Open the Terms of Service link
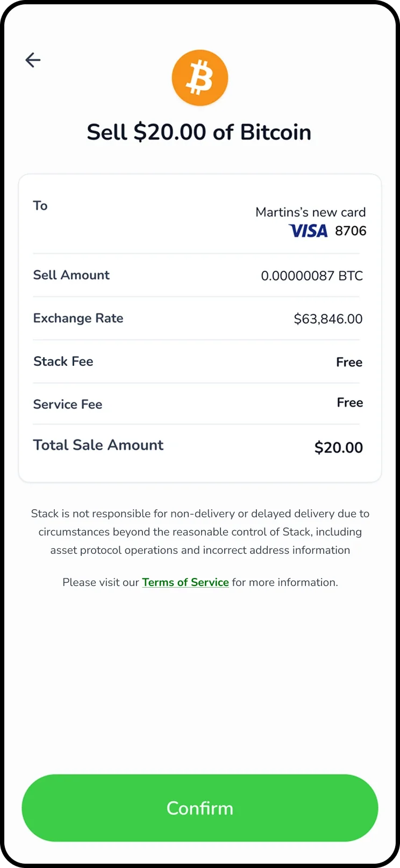The image size is (400, 868). 185,582
